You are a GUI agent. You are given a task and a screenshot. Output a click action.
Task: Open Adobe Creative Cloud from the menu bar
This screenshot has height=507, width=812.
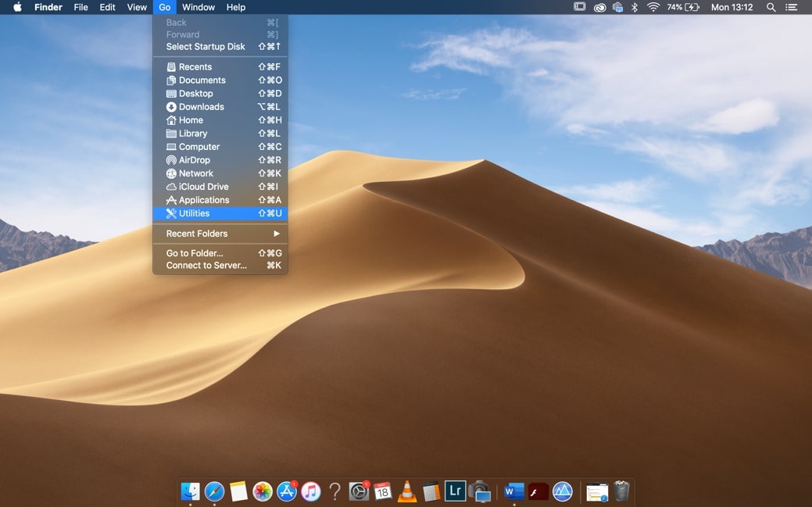pos(599,7)
